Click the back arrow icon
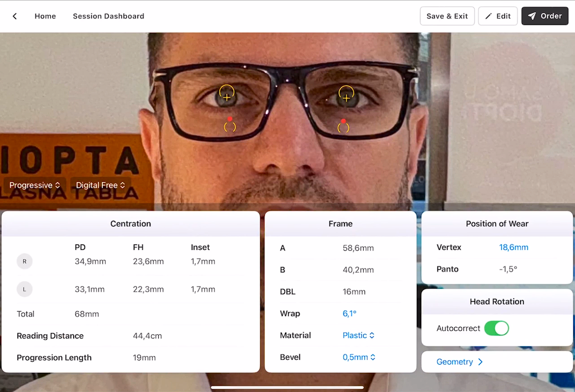Screen dimensions: 575x392 (15, 16)
